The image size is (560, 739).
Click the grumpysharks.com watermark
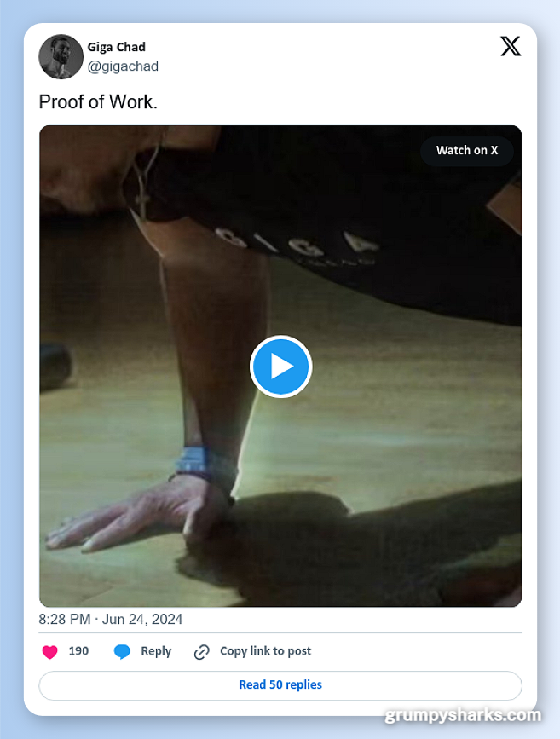[x=464, y=715]
